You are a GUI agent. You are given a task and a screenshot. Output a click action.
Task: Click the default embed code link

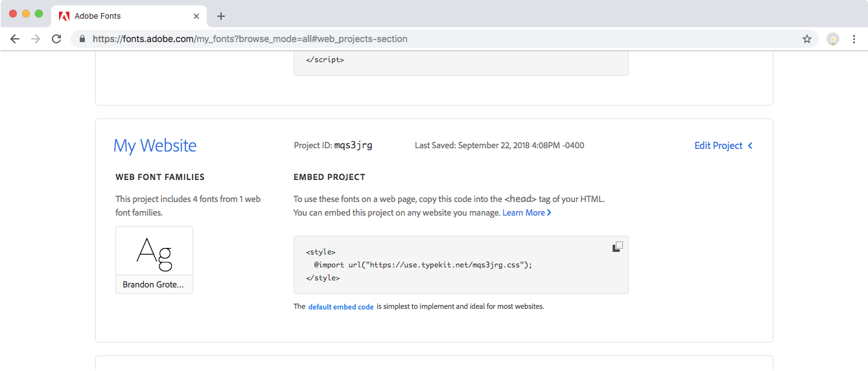(x=341, y=307)
